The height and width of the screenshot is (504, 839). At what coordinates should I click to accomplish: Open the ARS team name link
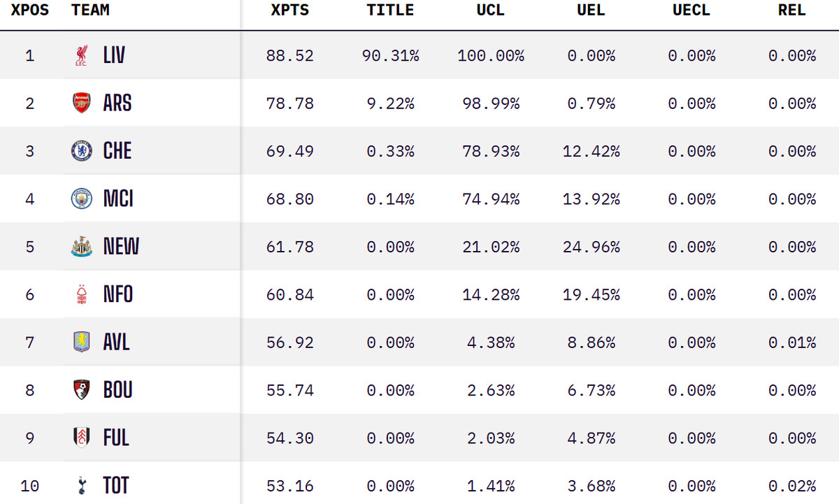tap(117, 103)
